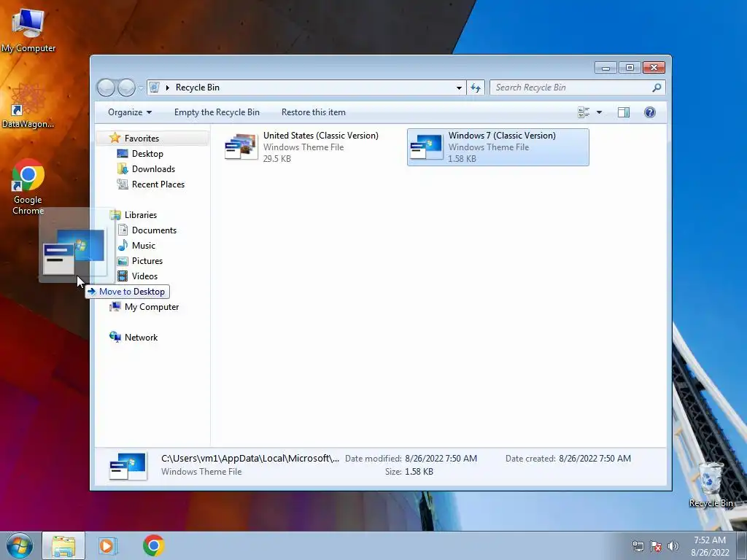
Task: Launch Google Chrome from desktop shortcut
Action: coord(28,186)
